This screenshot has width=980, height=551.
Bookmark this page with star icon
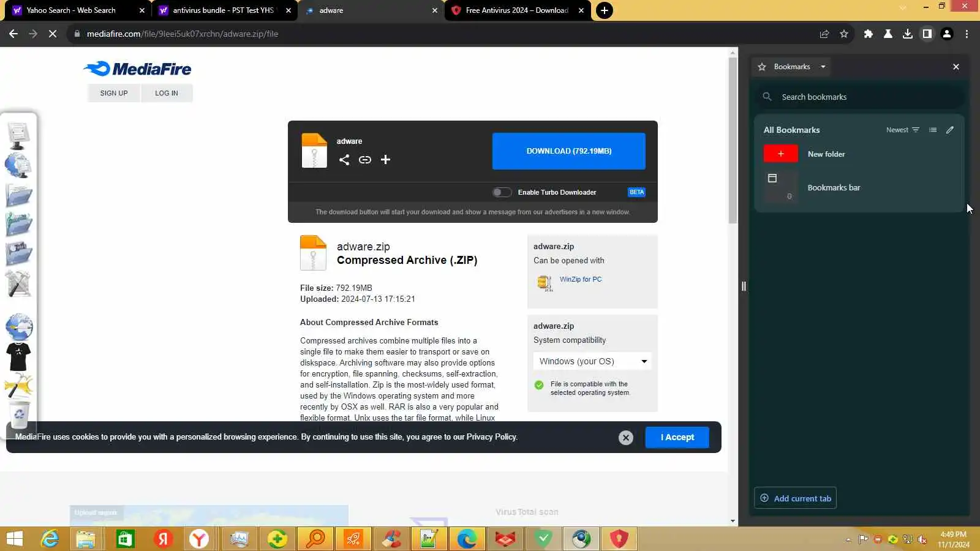tap(844, 34)
